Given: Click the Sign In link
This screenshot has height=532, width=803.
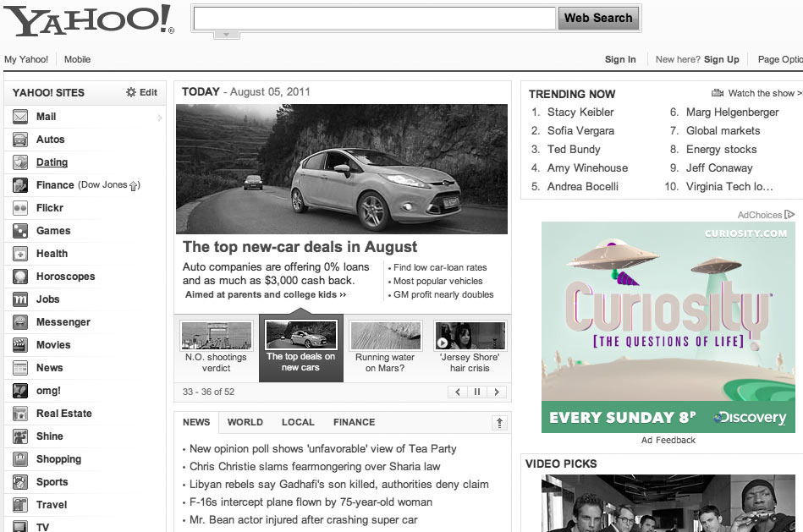Looking at the screenshot, I should point(620,59).
